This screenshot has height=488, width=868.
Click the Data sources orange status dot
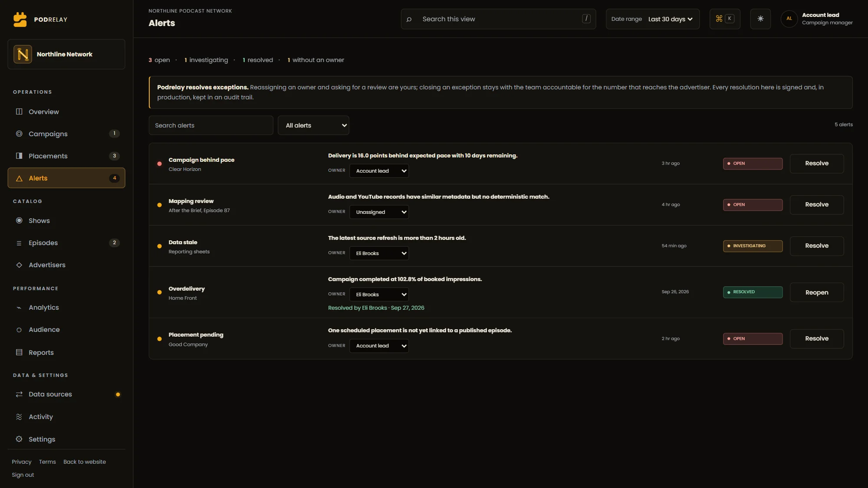coord(118,394)
